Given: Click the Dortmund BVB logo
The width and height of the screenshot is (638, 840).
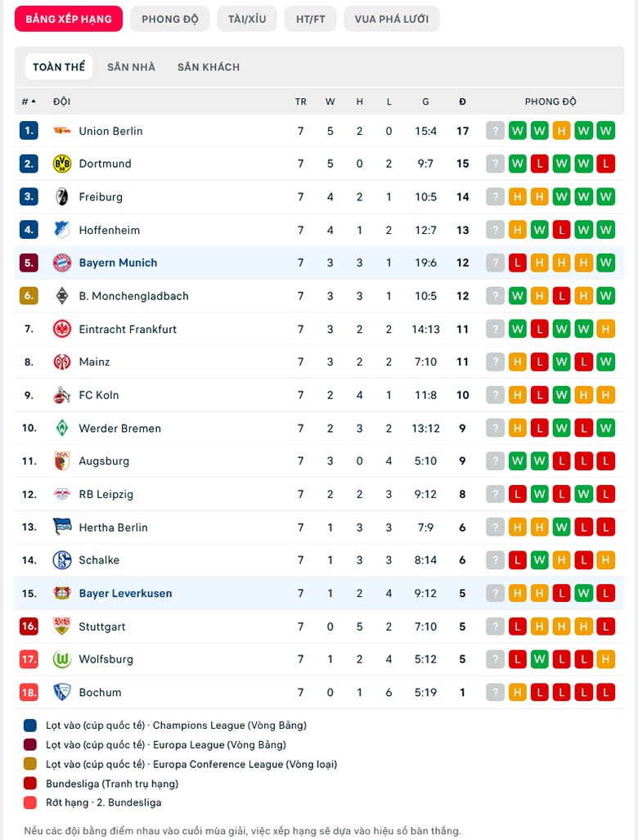Looking at the screenshot, I should [62, 164].
